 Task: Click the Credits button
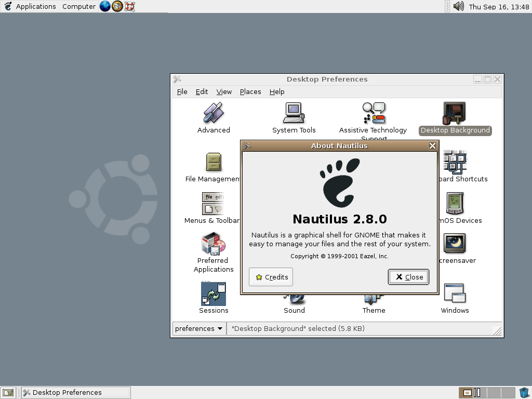(271, 277)
